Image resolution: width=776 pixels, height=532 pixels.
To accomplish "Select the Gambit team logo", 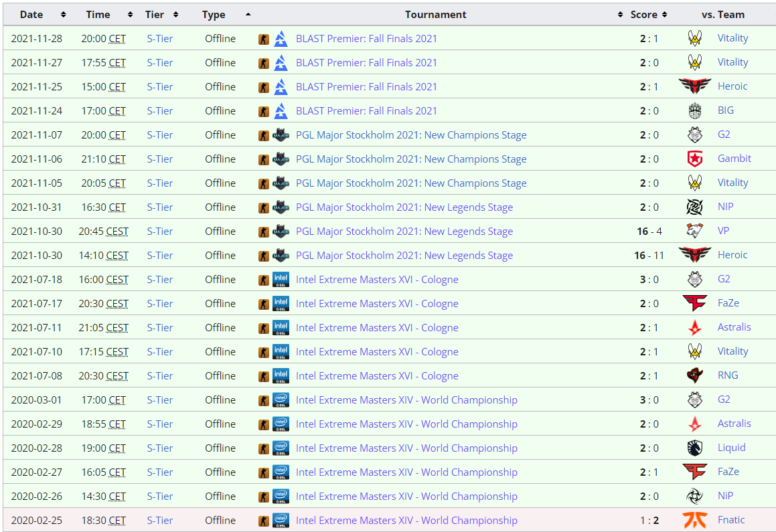I will [x=696, y=159].
